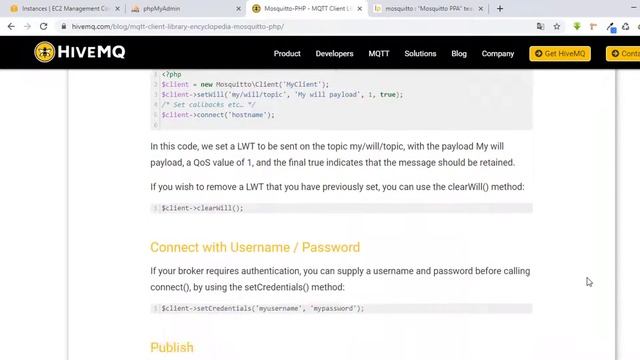
Task: Go to the Blog section
Action: [x=459, y=53]
